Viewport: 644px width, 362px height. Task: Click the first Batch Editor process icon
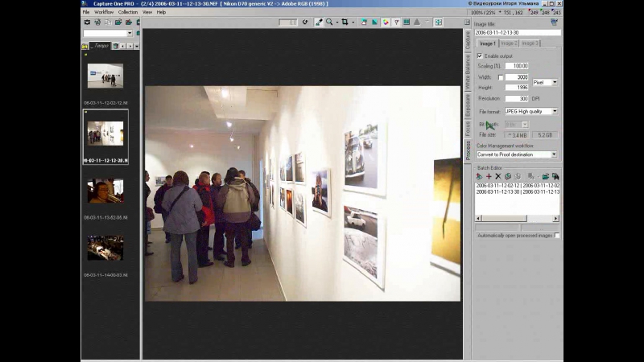(x=479, y=176)
